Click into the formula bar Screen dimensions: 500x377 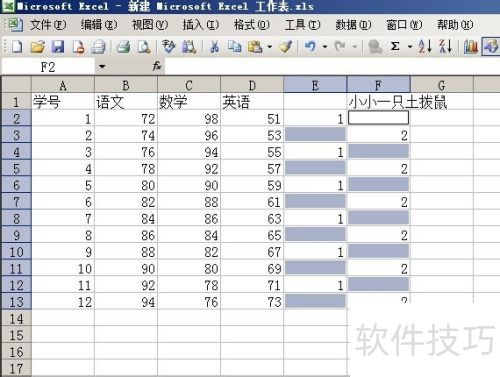click(332, 67)
